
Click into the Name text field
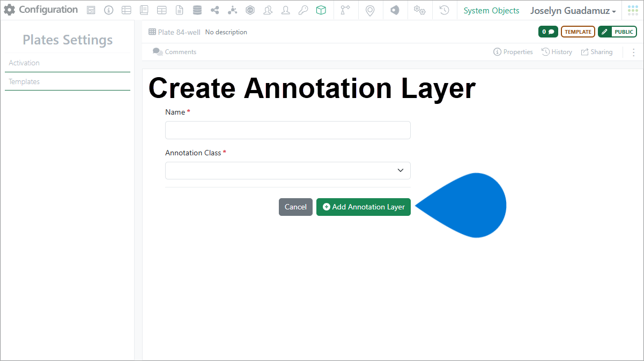(x=287, y=130)
